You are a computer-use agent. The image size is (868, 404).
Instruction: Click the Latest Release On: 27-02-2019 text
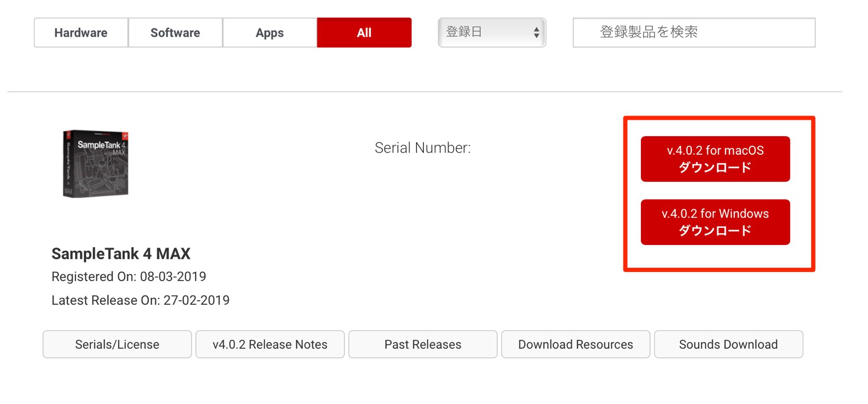tap(141, 301)
